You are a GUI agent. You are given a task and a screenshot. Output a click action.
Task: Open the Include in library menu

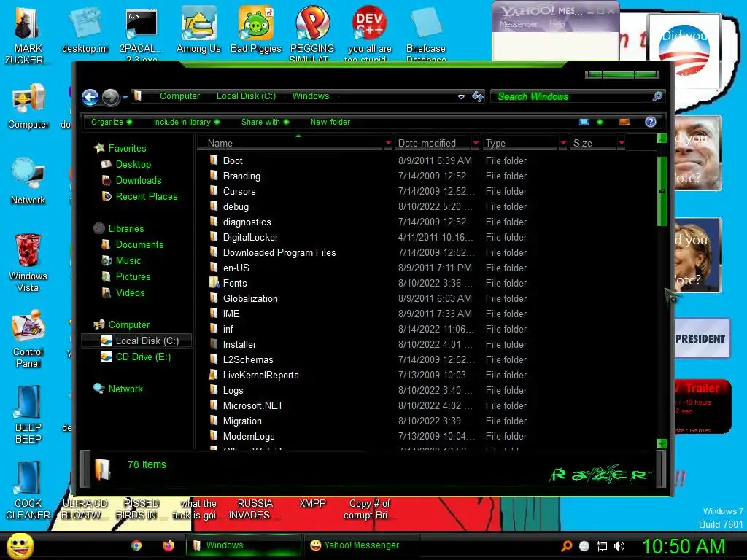tap(186, 122)
